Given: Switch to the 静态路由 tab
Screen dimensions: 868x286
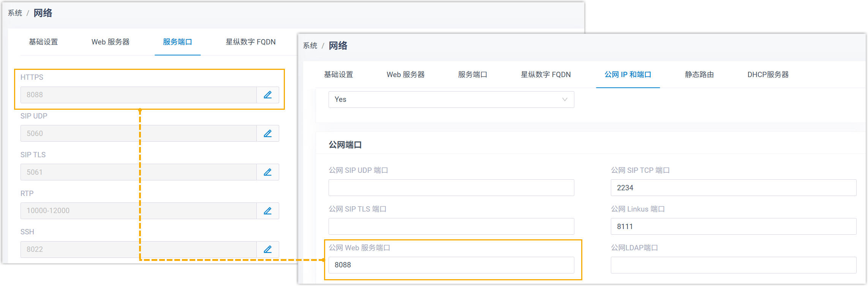Looking at the screenshot, I should 699,75.
